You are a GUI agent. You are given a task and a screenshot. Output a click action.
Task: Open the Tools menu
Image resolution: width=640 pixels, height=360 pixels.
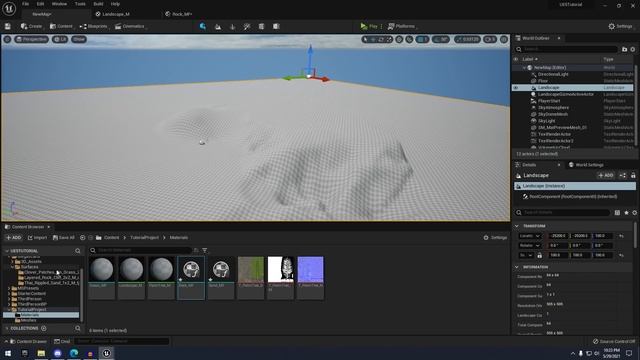80,4
